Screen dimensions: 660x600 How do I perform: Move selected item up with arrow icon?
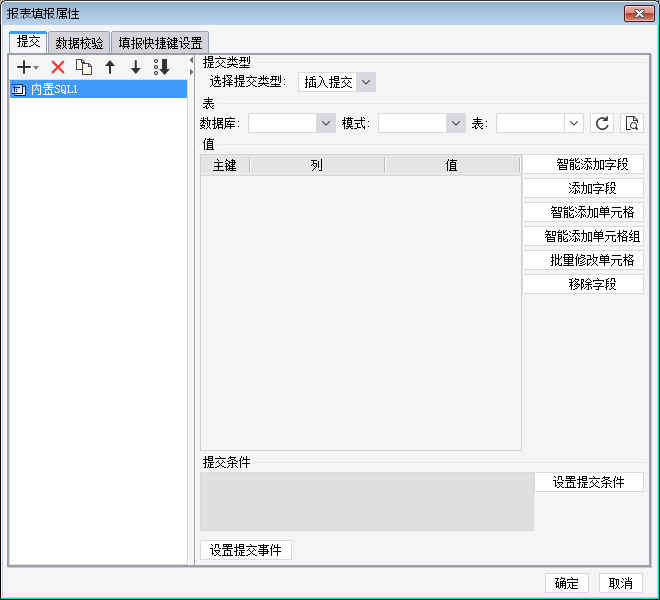(x=110, y=67)
